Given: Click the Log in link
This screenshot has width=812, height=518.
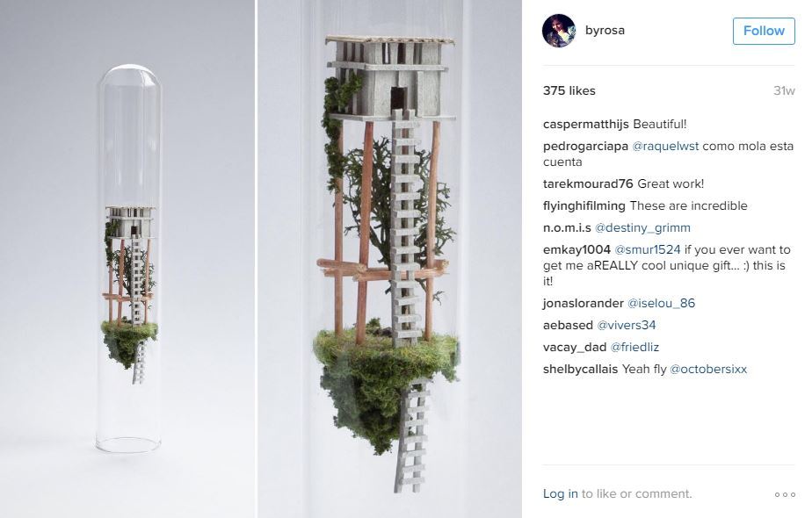Looking at the screenshot, I should [561, 493].
